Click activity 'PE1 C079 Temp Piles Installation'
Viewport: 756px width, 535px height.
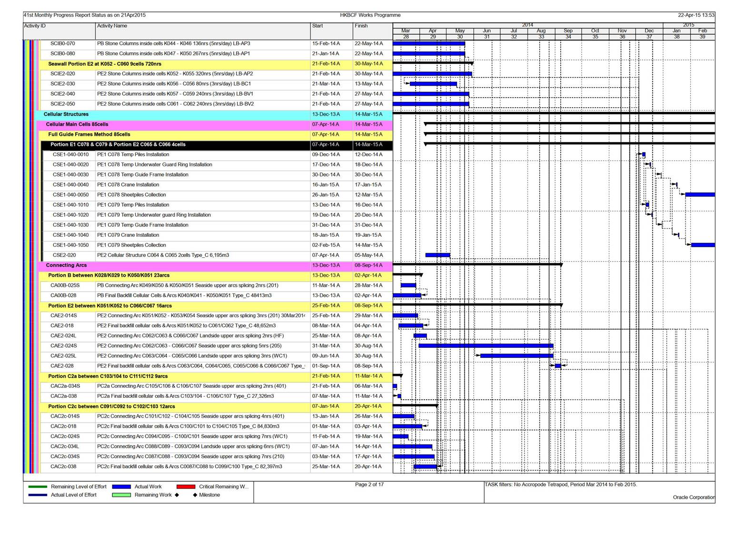(x=133, y=205)
